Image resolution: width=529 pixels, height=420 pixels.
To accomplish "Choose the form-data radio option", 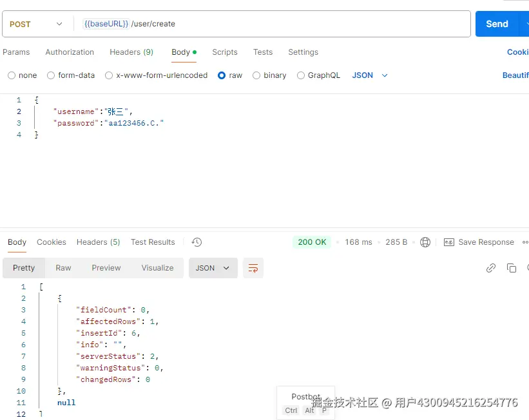I will 51,75.
